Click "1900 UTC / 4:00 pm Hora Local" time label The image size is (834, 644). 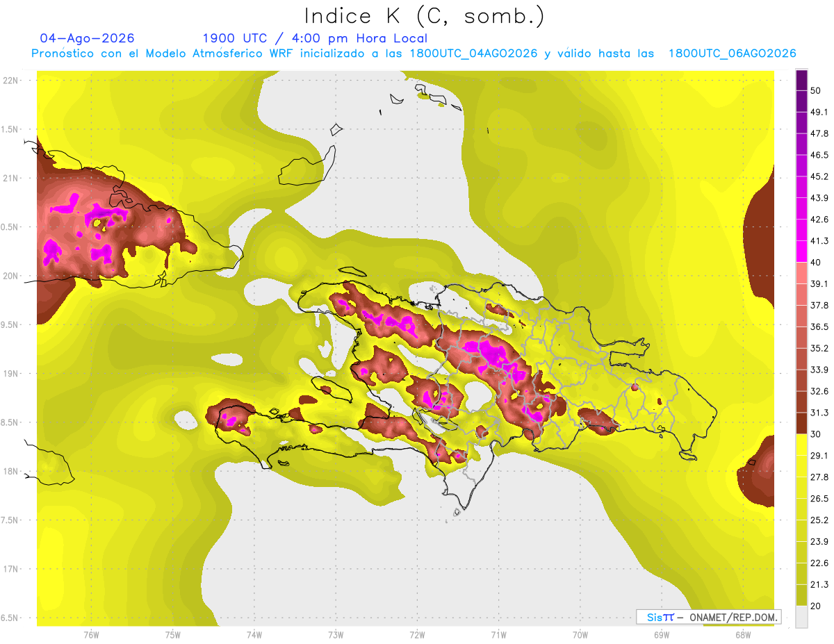[x=315, y=38]
